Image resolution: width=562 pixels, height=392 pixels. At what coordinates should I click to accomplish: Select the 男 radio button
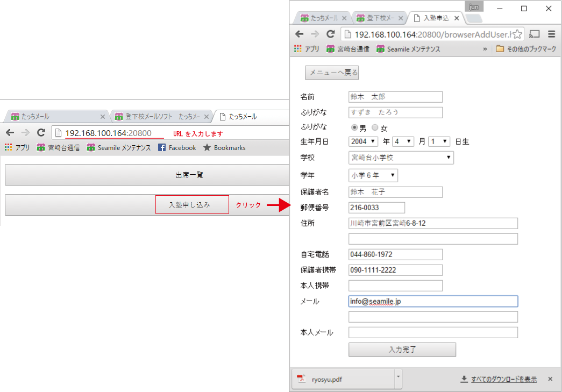click(354, 127)
